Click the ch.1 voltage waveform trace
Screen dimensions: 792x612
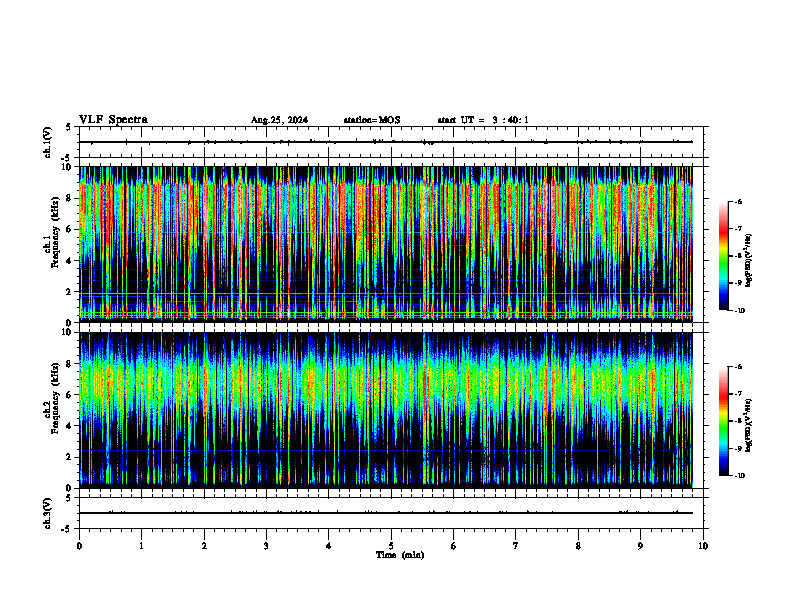[x=386, y=142]
